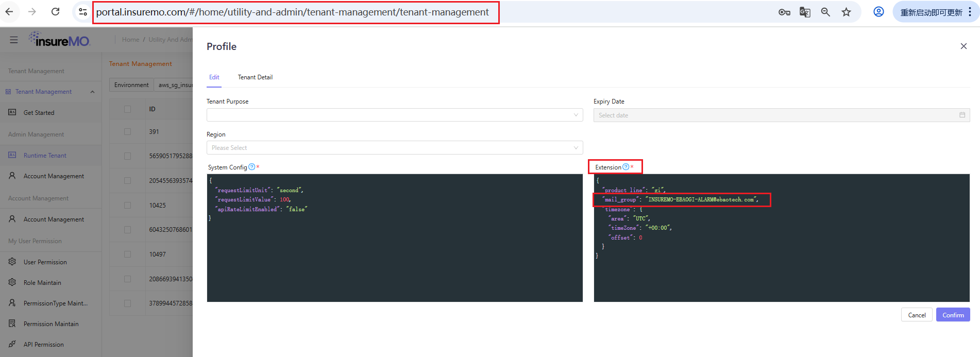
Task: Switch to the Edit tab
Action: coord(214,77)
